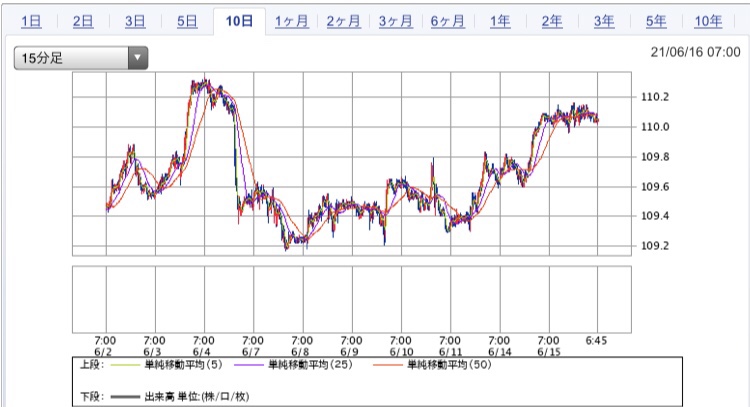Click the 110.2 price axis label
750x407 pixels.
[655, 97]
